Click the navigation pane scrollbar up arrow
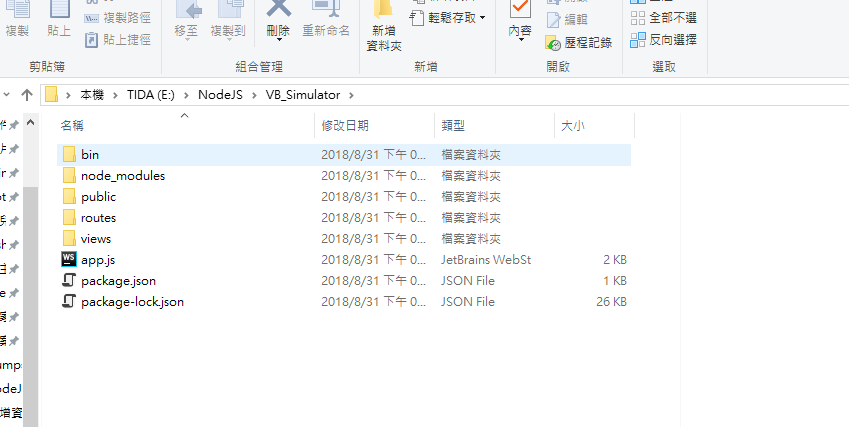Viewport: 849px width, 427px height. 31,123
